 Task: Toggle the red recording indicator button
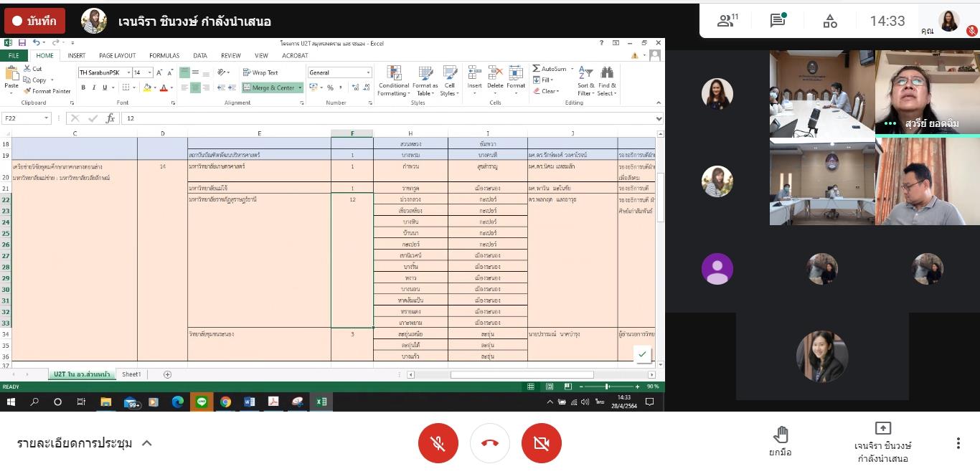coord(34,22)
